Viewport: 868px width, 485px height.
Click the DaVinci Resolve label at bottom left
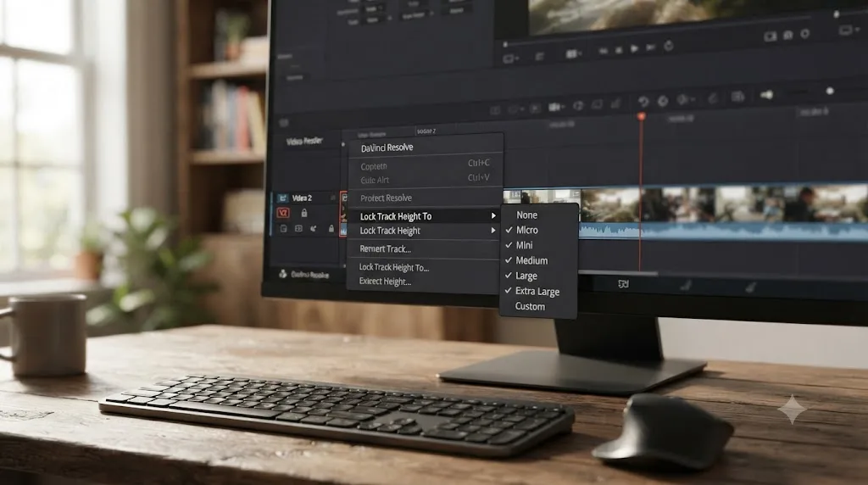point(310,276)
